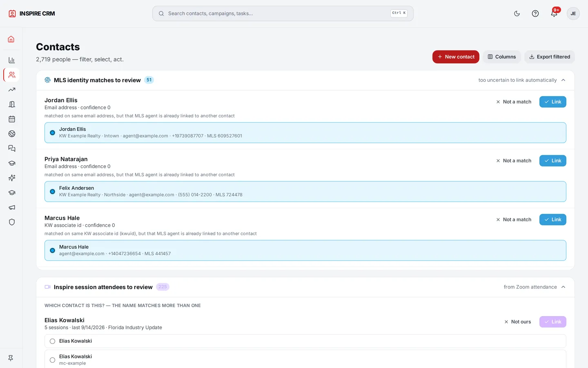Select the first Elias Kowalski radio option

point(52,341)
